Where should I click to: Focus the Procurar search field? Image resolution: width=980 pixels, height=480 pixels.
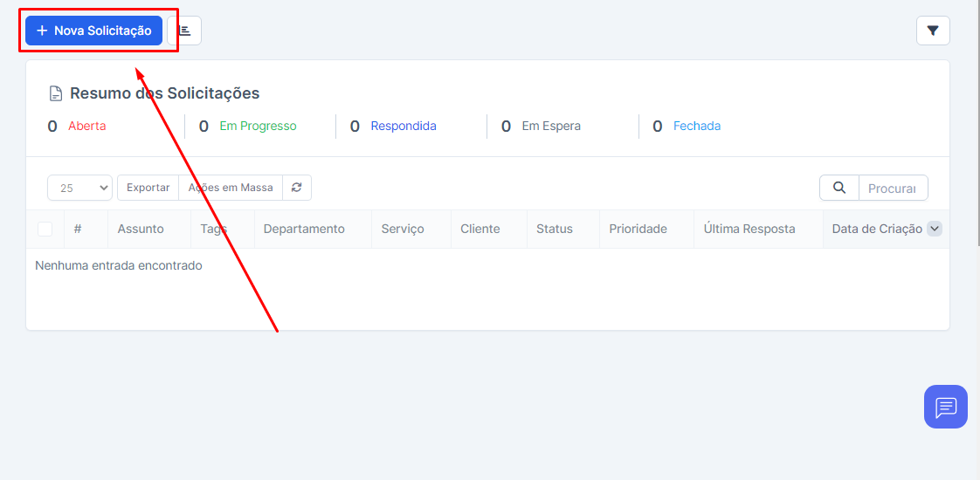(892, 188)
